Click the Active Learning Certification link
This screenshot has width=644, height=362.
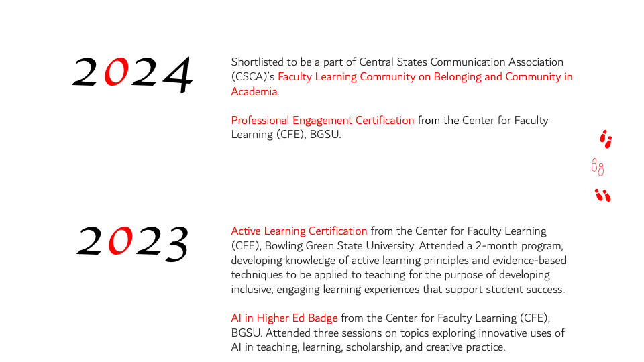[x=299, y=231]
